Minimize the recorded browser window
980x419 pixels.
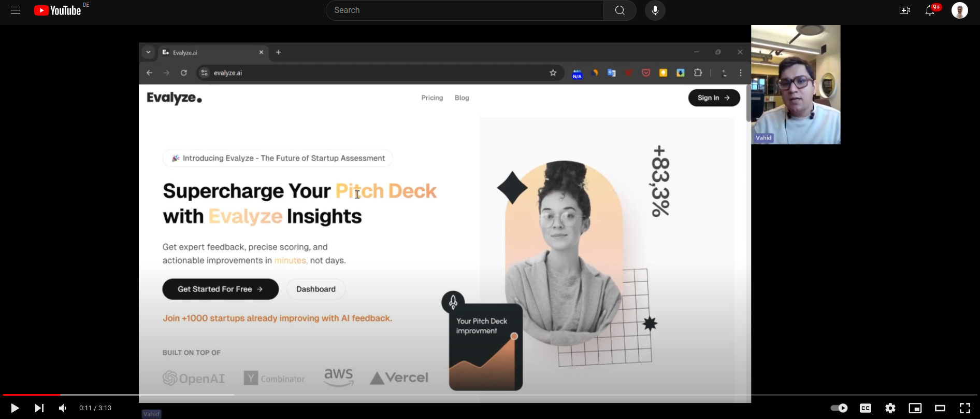tap(697, 52)
